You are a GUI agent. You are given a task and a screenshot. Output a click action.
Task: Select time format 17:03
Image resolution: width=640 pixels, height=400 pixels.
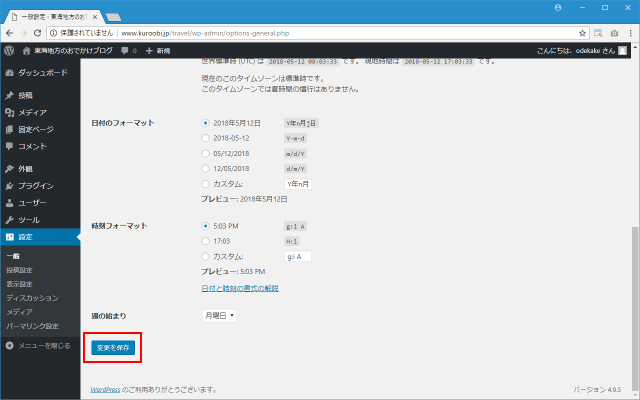coord(205,241)
